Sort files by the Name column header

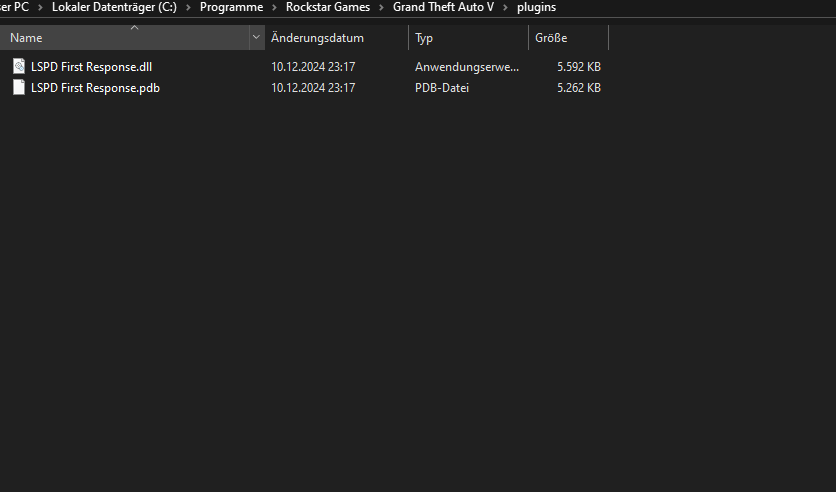pos(120,38)
